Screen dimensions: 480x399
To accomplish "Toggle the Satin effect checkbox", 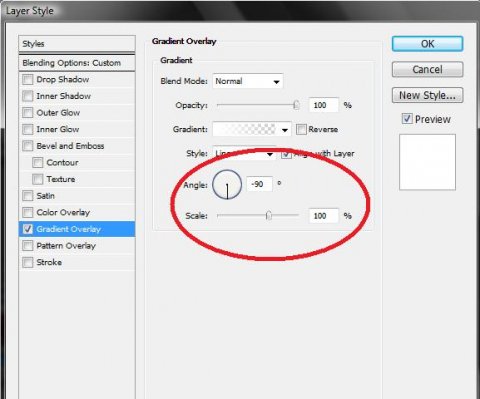I will click(28, 196).
